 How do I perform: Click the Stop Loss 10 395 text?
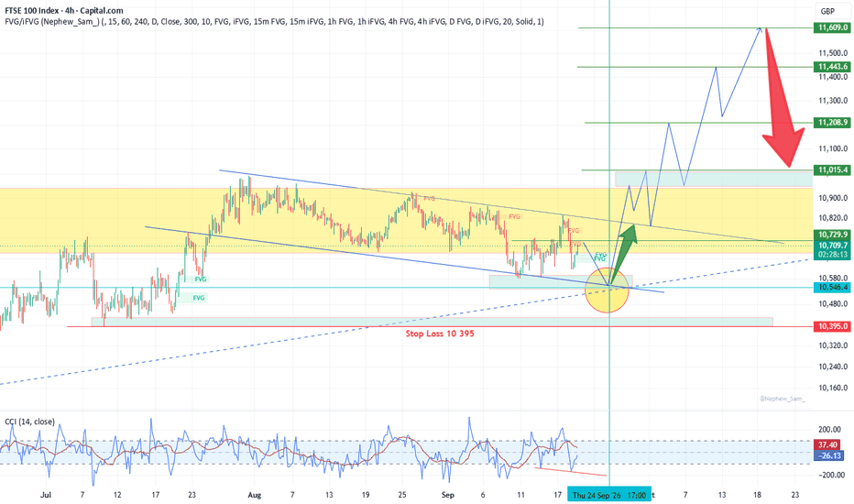pos(440,334)
